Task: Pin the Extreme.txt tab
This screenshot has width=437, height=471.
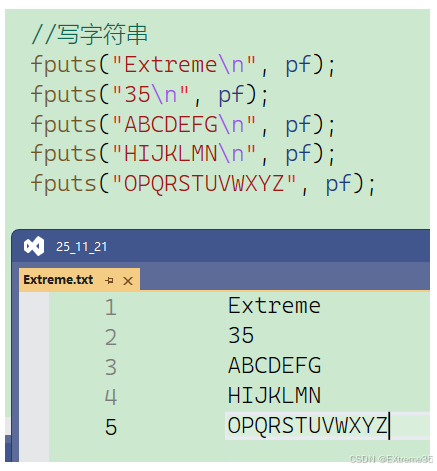Action: click(x=109, y=281)
